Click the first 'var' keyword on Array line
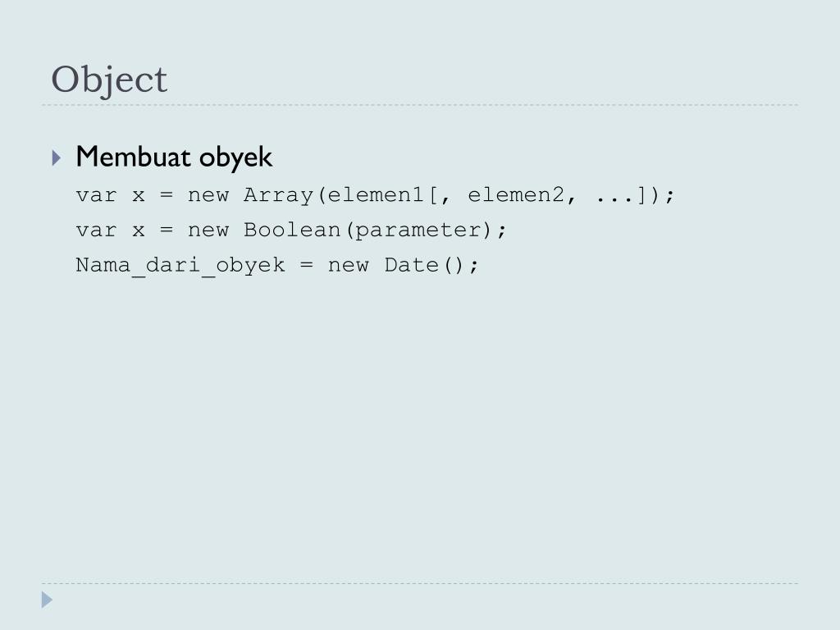Image resolution: width=840 pixels, height=630 pixels. click(x=97, y=196)
